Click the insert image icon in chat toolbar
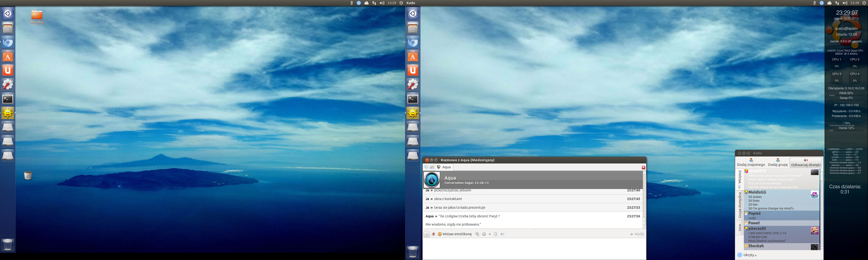Viewport: 868px width, 260px height. (477, 234)
